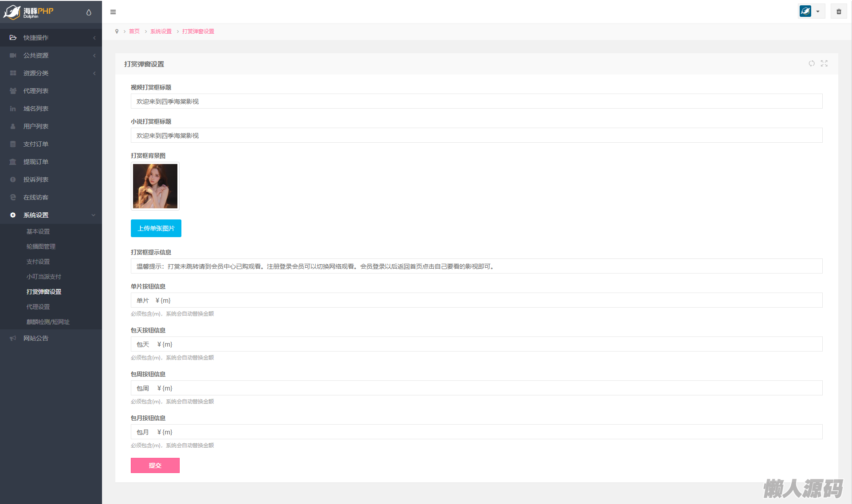Click the 上传单张图片 upload button
This screenshot has width=852, height=504.
(x=156, y=228)
